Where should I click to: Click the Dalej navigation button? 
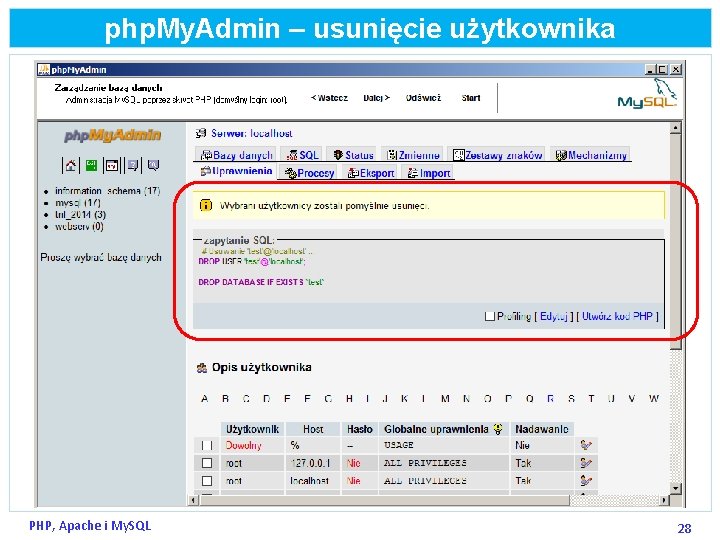point(377,98)
